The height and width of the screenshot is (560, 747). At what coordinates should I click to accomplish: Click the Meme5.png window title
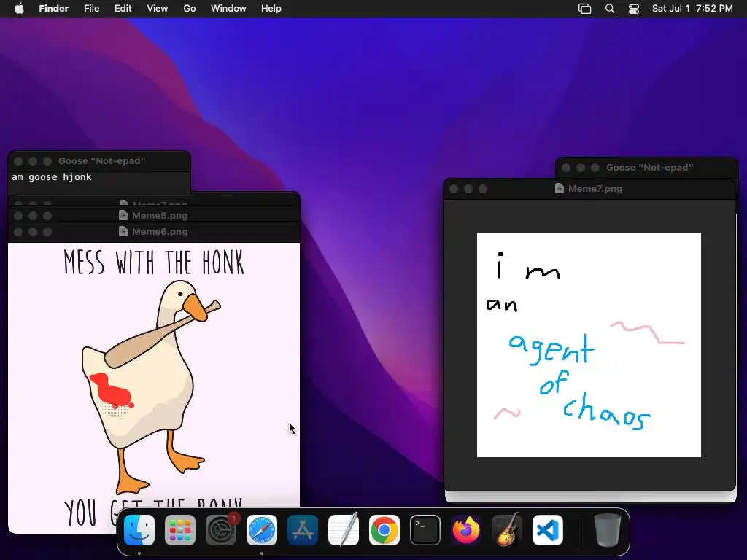tap(160, 215)
